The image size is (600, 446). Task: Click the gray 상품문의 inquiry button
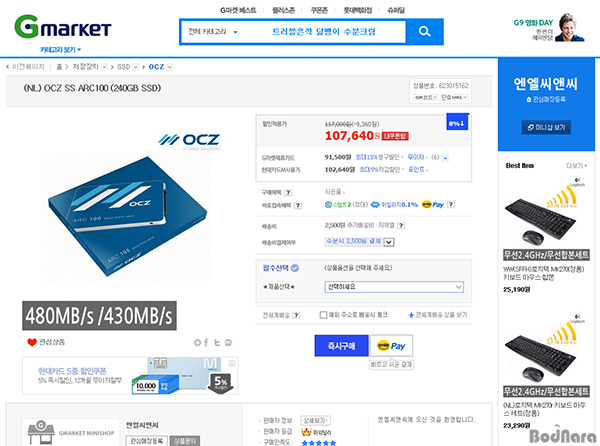(184, 441)
